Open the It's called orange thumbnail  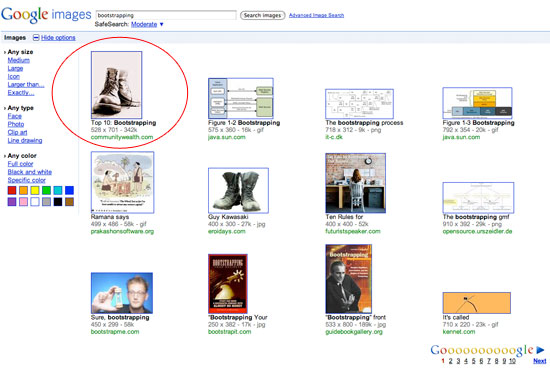[x=477, y=303]
